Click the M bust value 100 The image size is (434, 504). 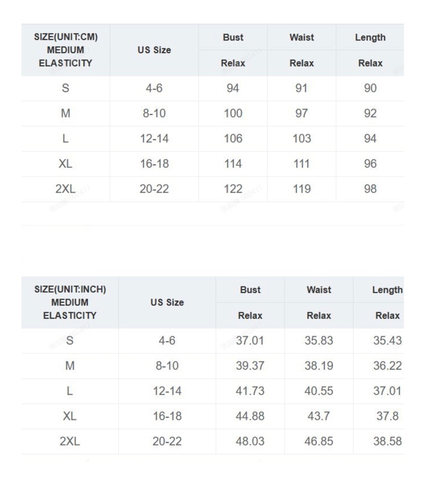tap(233, 113)
